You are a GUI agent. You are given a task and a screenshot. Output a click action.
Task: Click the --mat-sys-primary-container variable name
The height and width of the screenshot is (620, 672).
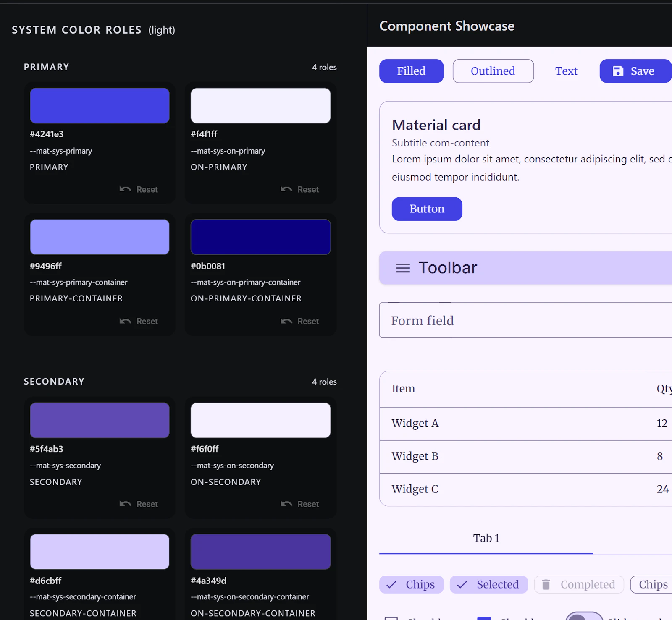point(79,283)
